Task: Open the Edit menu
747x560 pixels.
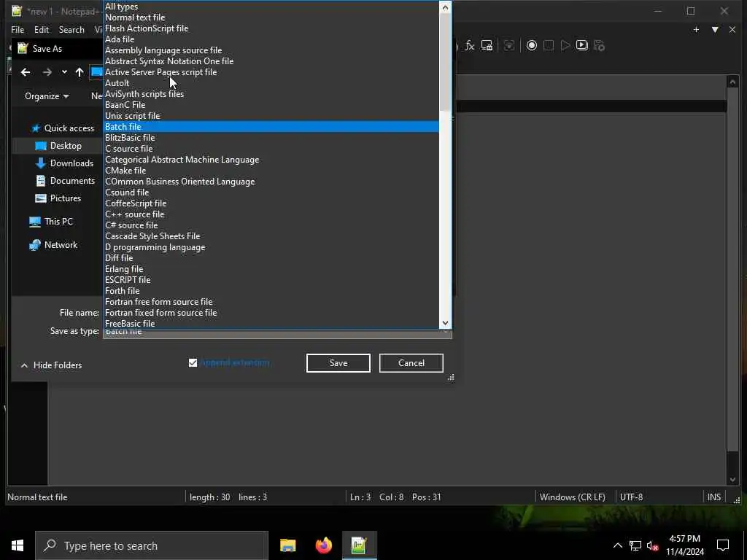Action: (42, 29)
